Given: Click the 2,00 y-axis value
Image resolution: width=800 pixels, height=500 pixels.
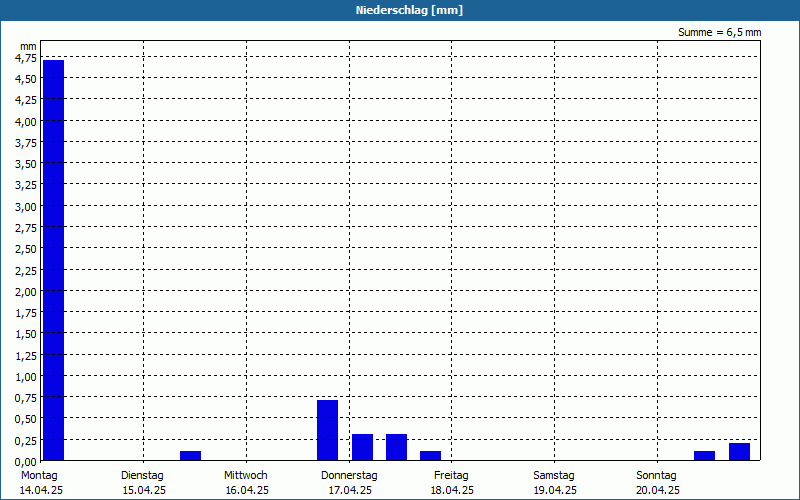Looking at the screenshot, I should [x=26, y=291].
